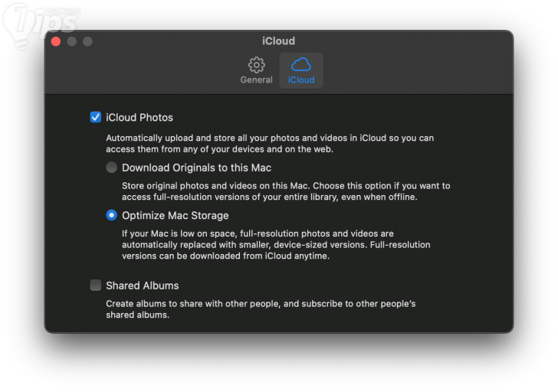
Task: Uncheck the iCloud Photos checkbox
Action: 95,117
